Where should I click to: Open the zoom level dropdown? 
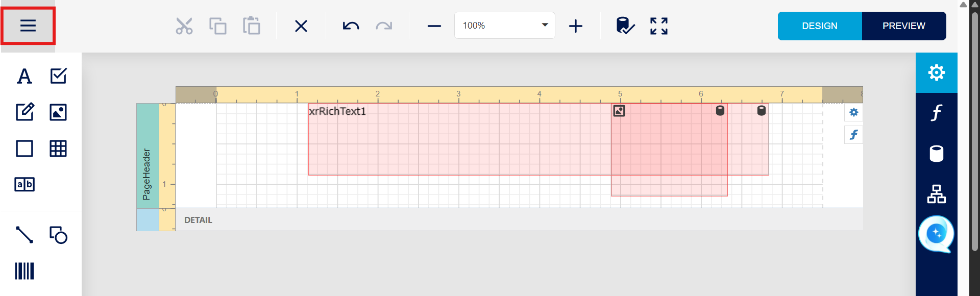545,25
